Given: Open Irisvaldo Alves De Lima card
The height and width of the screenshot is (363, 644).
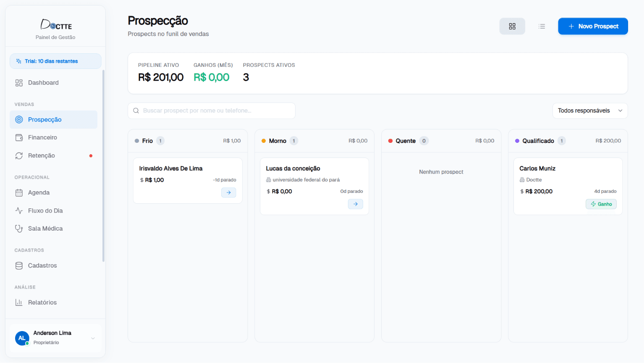Looking at the screenshot, I should click(187, 181).
